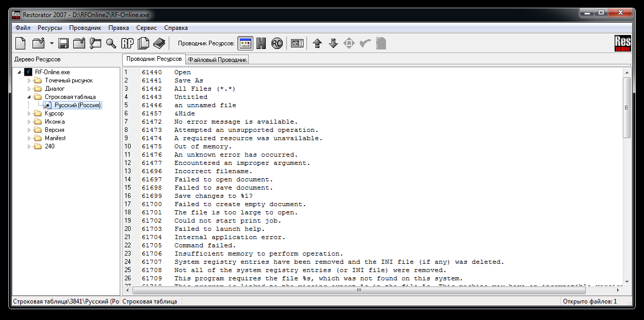The image size is (644, 320).
Task: Open the Правка menu
Action: pyautogui.click(x=119, y=28)
